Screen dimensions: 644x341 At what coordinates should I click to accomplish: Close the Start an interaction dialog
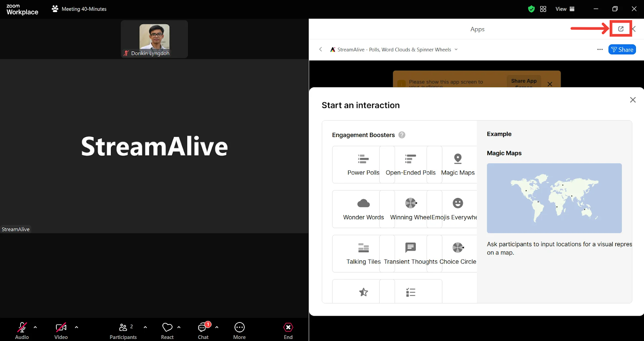click(x=633, y=100)
